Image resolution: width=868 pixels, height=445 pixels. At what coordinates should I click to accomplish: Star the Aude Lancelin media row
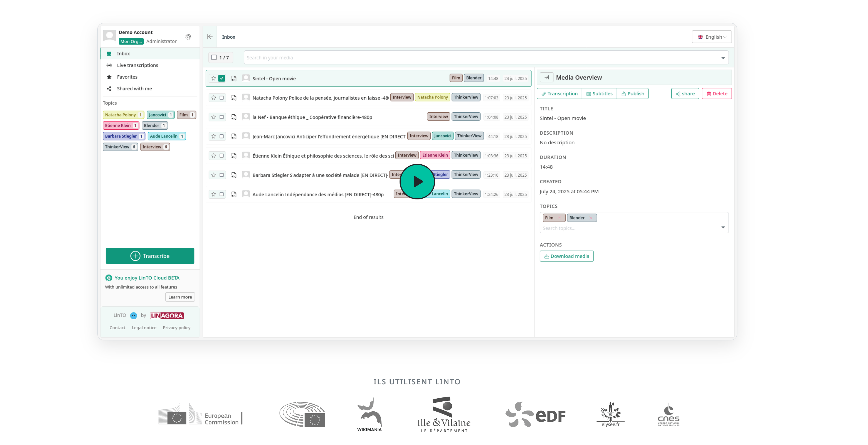point(214,194)
